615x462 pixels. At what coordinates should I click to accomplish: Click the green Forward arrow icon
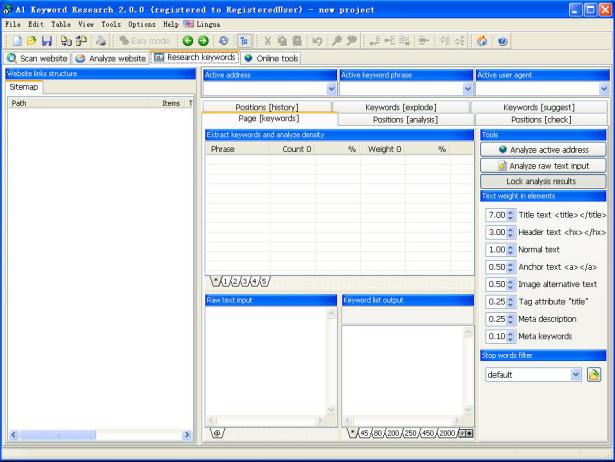tap(203, 41)
